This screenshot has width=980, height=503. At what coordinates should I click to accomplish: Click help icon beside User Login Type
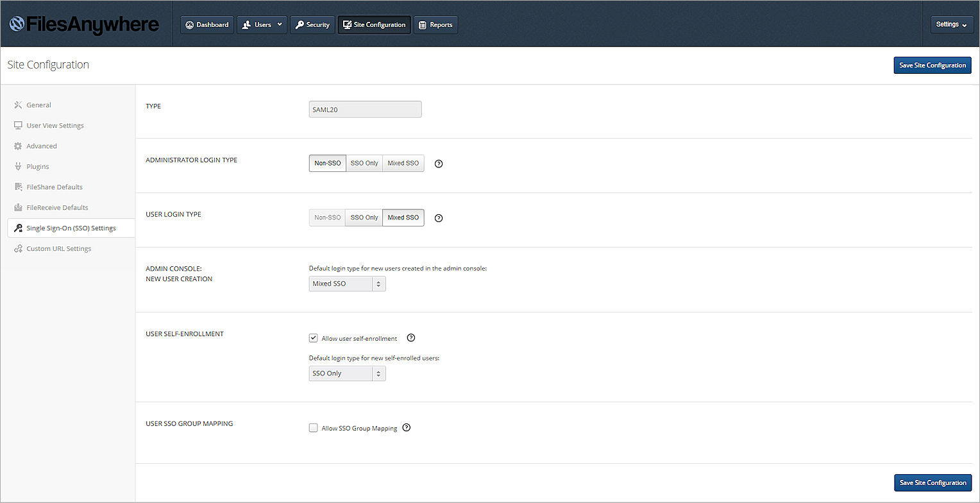click(x=439, y=218)
